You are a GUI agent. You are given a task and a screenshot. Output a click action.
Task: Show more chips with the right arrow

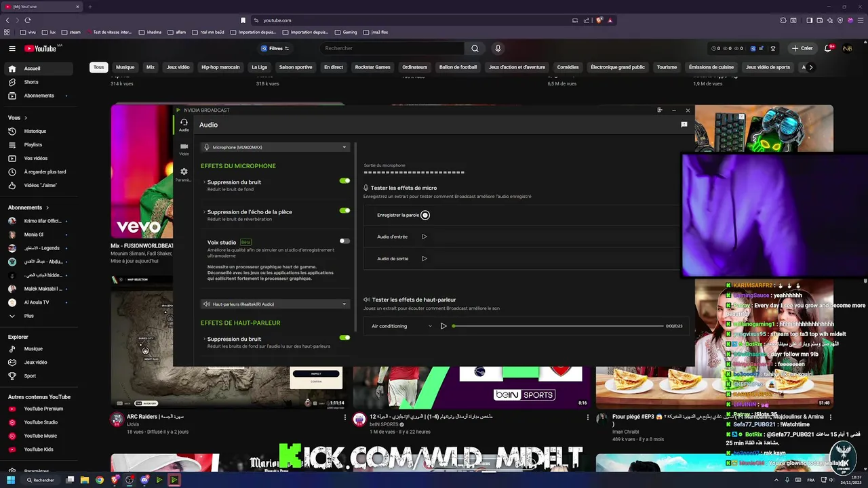coord(810,67)
